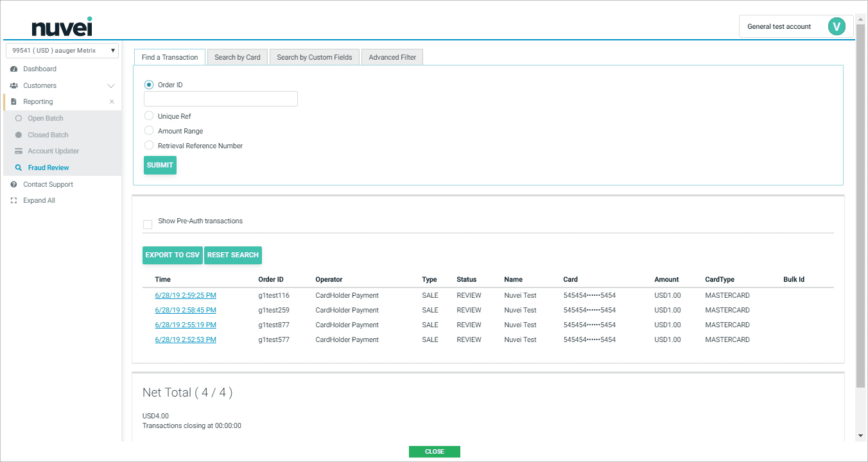Open transaction 6/28/19 2:59:25 PM
Screen dimensions: 868x462
coord(186,296)
